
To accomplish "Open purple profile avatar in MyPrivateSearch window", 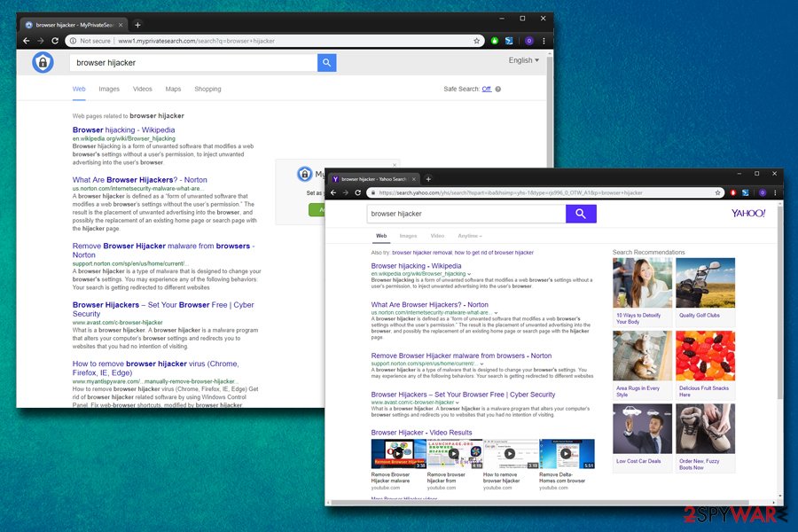I will [x=529, y=41].
